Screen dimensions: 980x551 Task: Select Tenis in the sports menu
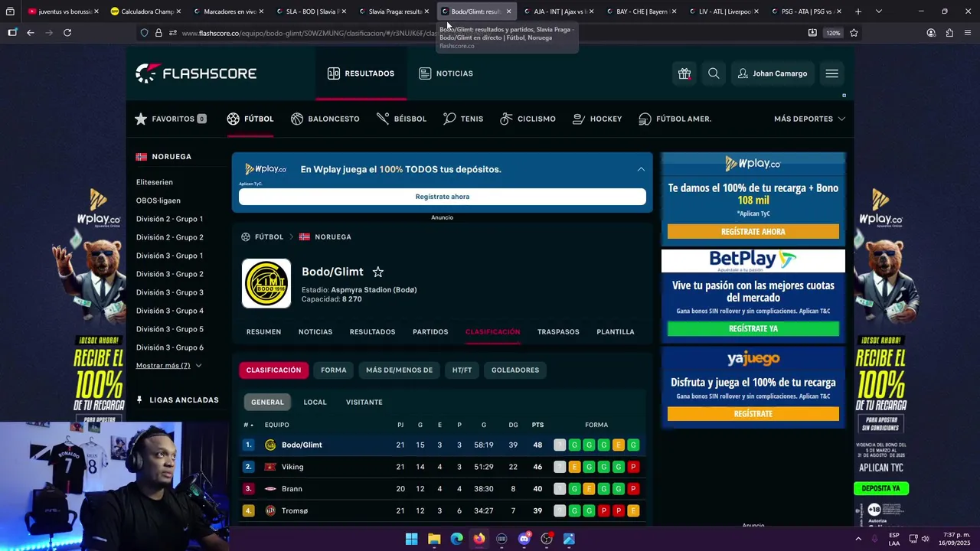462,119
